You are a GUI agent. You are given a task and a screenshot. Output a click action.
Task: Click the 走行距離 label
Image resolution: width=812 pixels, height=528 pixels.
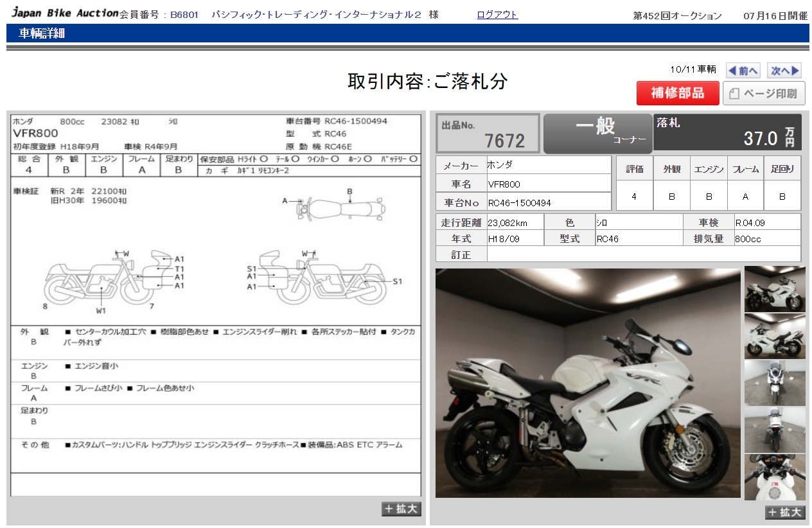(x=461, y=222)
